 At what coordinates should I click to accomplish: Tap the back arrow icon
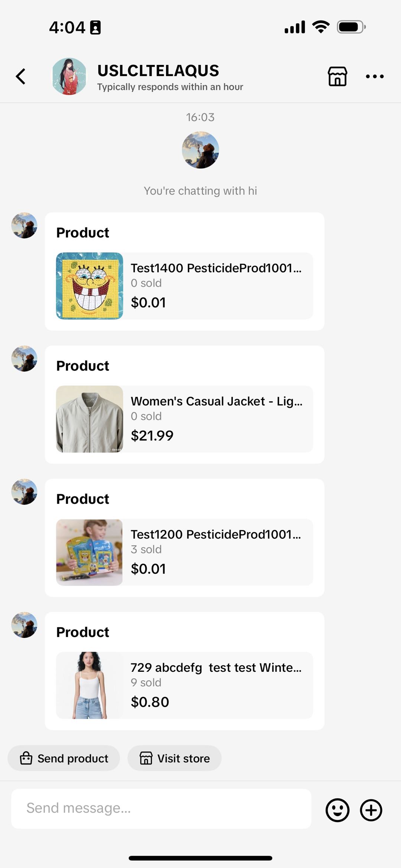[21, 76]
